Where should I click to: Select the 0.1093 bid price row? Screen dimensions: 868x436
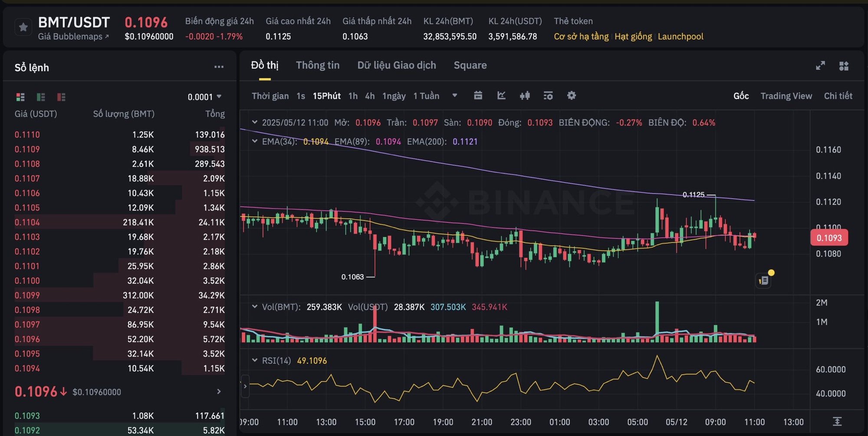point(120,416)
